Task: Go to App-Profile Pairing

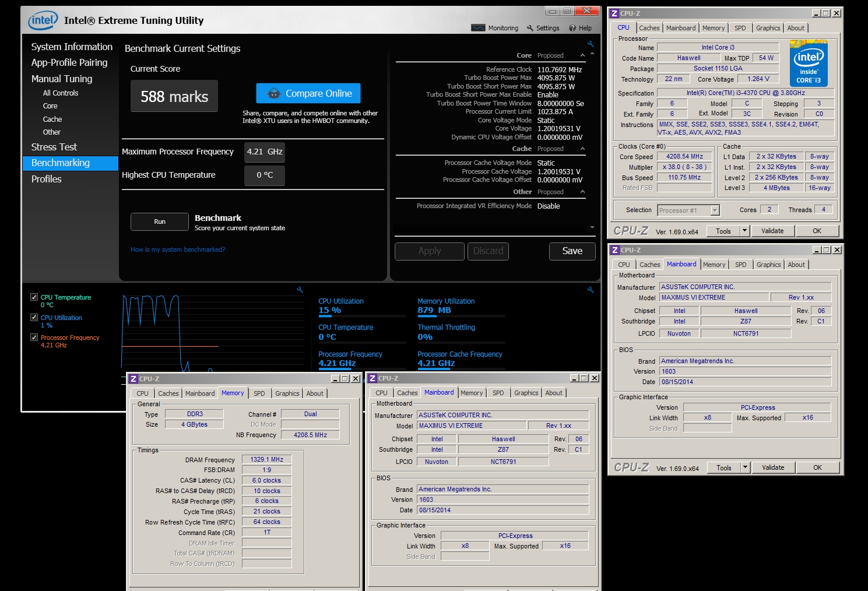Action: tap(69, 62)
